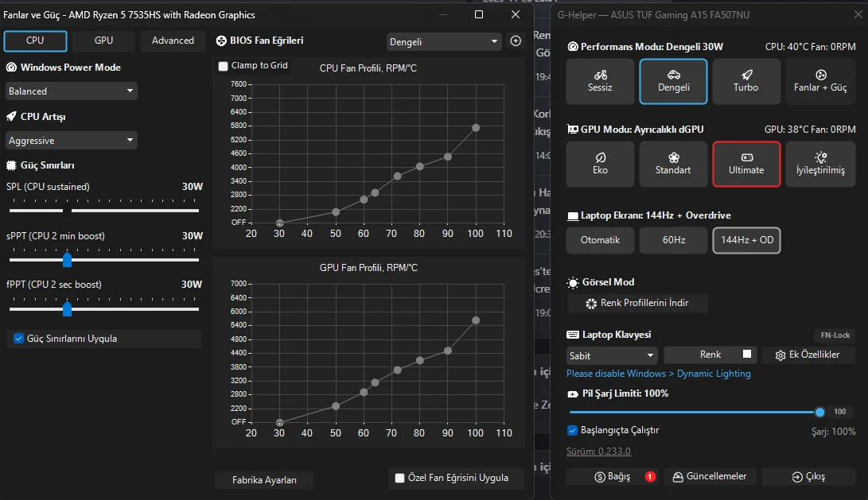Viewport: 868px width, 500px height.
Task: Click the Bağış donate button
Action: point(613,477)
